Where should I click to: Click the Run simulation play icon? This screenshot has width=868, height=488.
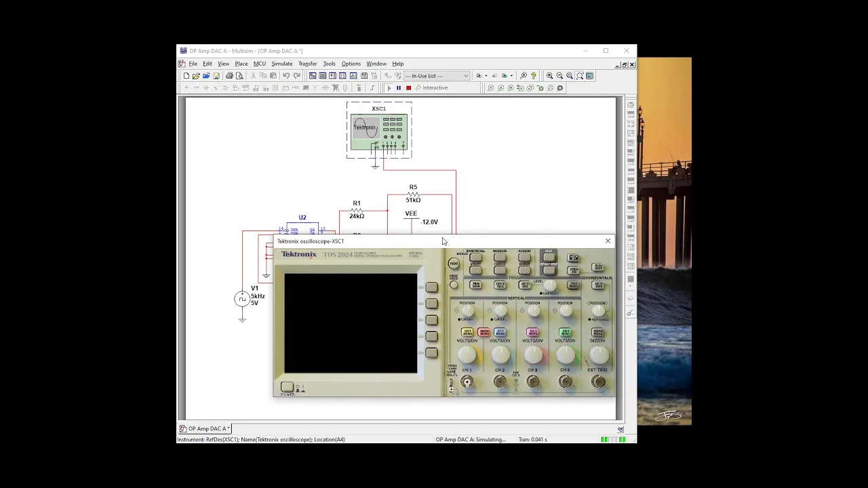click(x=389, y=87)
